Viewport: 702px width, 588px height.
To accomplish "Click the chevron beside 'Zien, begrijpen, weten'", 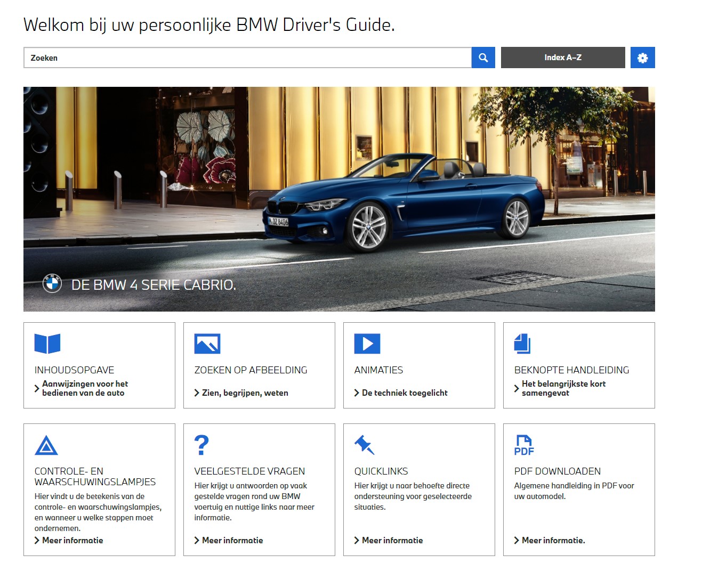I will (x=197, y=393).
